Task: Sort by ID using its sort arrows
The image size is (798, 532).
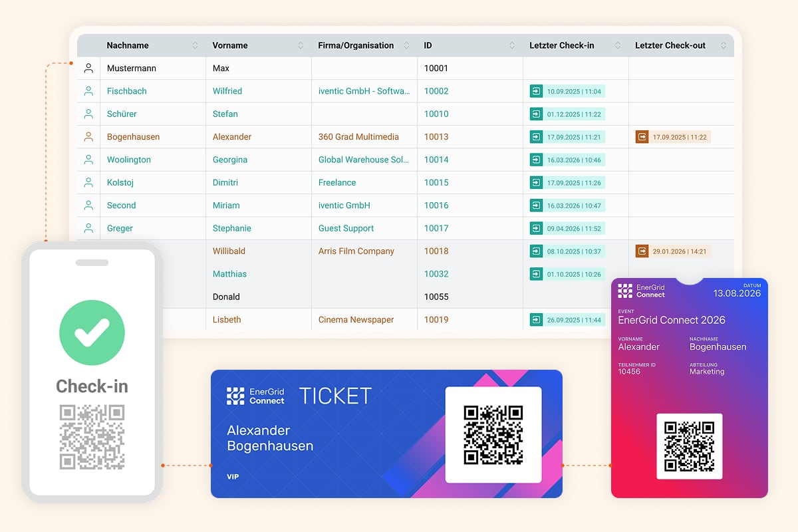Action: coord(512,46)
